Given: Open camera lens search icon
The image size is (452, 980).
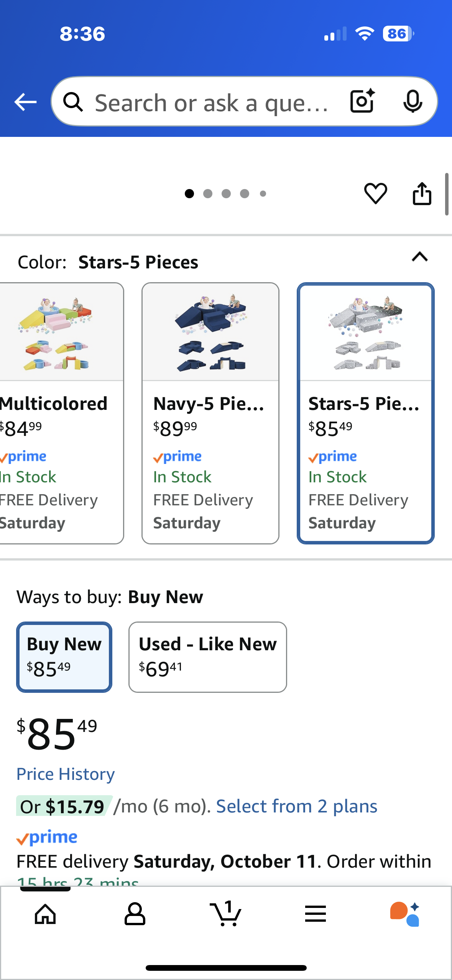Looking at the screenshot, I should click(362, 101).
